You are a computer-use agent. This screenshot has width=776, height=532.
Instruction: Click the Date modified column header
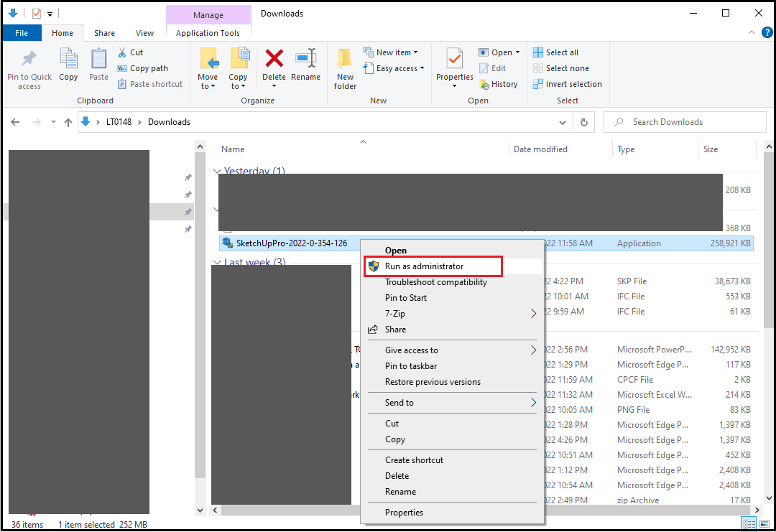point(540,149)
